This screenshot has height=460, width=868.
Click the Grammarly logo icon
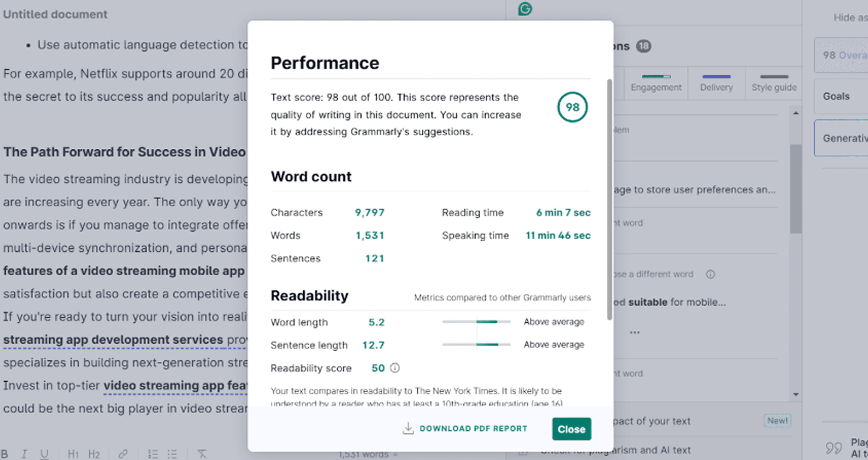(525, 9)
